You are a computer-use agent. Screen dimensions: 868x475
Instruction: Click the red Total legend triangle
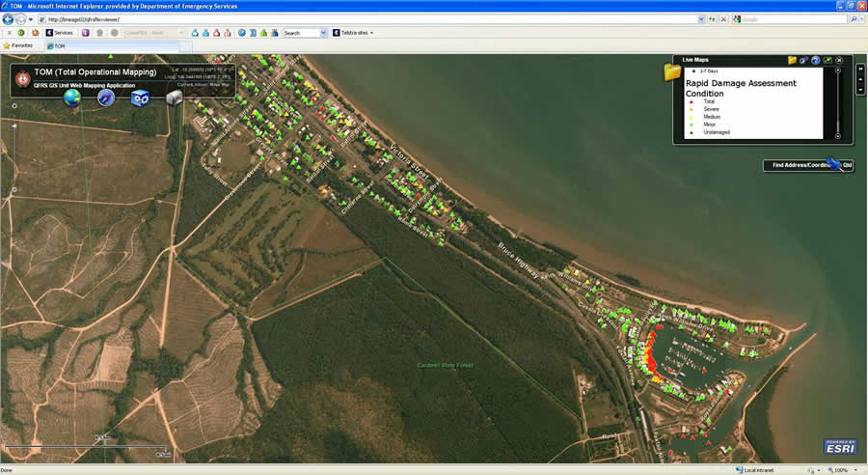coord(691,101)
